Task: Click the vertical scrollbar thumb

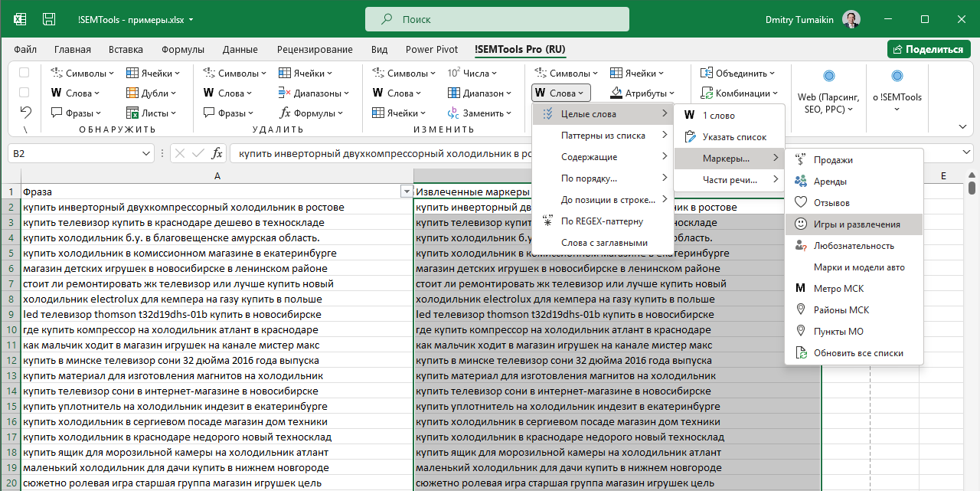Action: click(972, 187)
